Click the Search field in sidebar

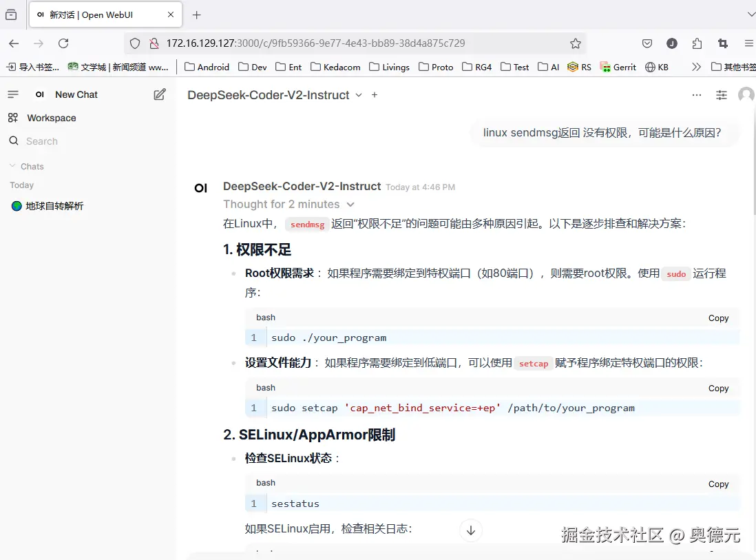coord(87,141)
